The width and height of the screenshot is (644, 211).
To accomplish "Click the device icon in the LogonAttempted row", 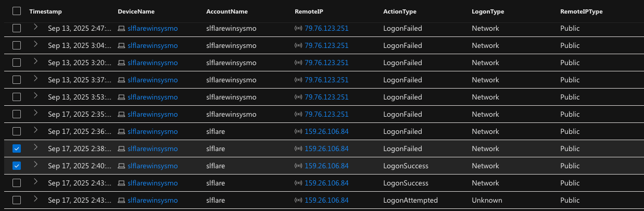I will pyautogui.click(x=121, y=200).
